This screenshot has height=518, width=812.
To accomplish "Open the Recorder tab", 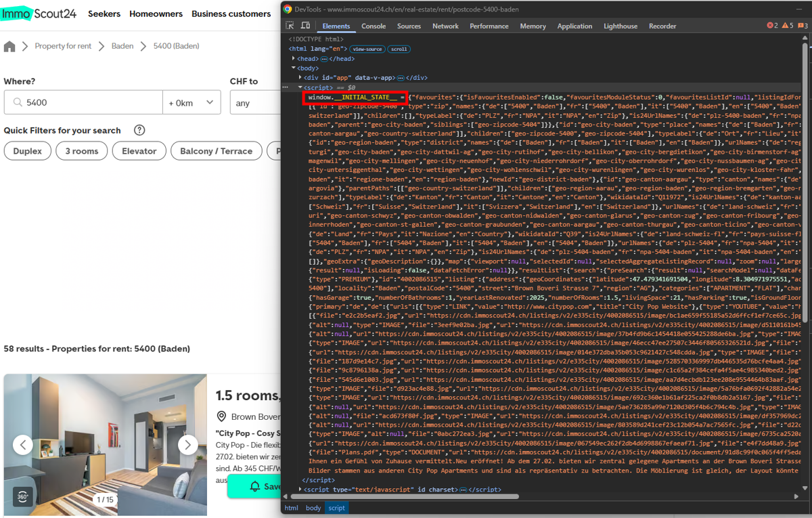I will pos(662,26).
